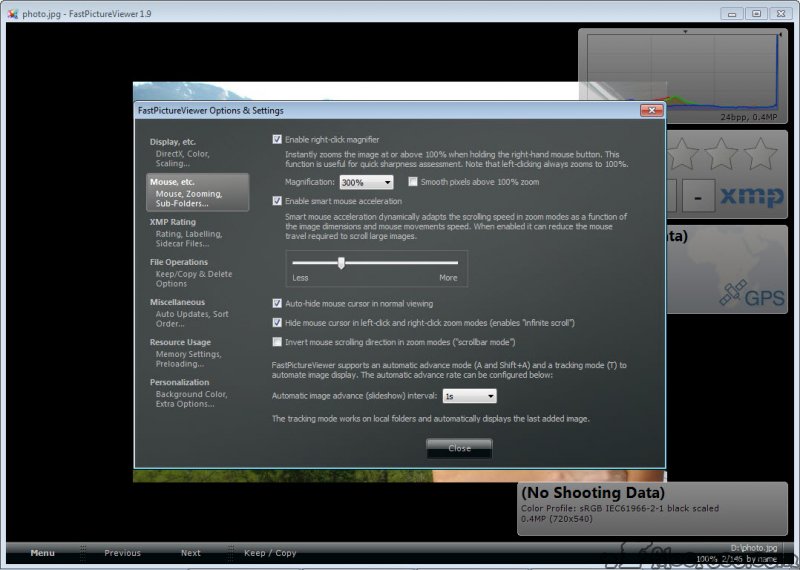The width and height of the screenshot is (800, 570).
Task: Open XMP Rating settings category
Action: [197, 233]
